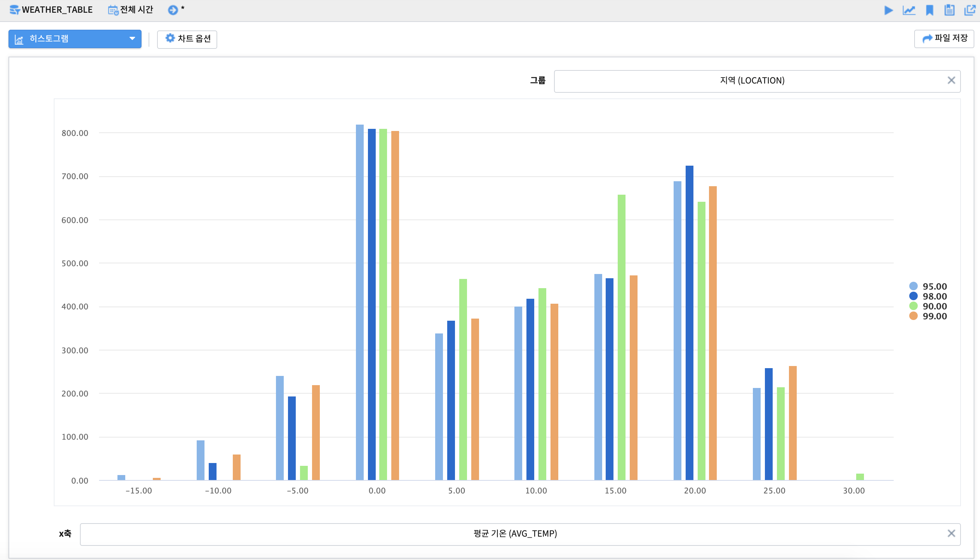Expand the chart type dropdown arrow
This screenshot has width=980, height=560.
[132, 39]
